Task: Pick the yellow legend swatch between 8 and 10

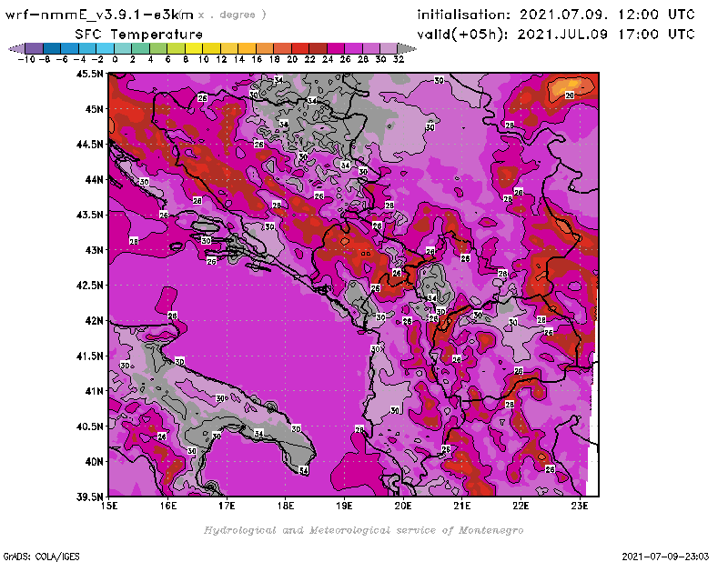Action: pos(194,48)
